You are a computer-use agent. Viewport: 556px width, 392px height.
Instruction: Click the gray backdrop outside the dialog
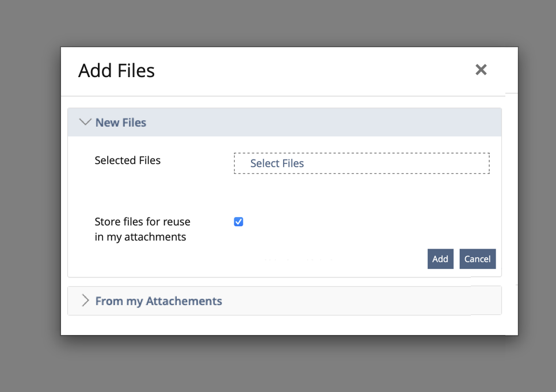coord(29,196)
